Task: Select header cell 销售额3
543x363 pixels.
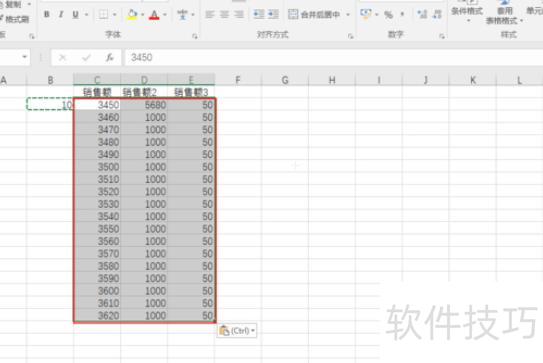Action: tap(191, 92)
